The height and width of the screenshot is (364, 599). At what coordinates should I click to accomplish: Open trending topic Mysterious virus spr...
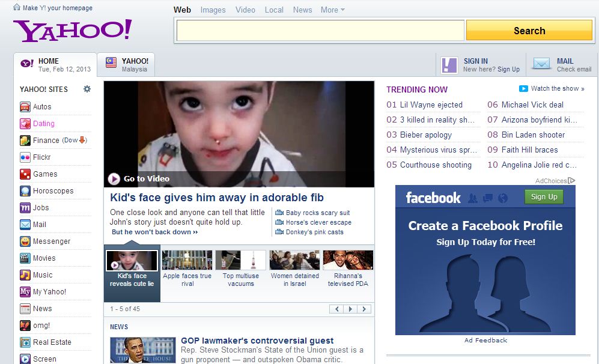[x=438, y=150]
